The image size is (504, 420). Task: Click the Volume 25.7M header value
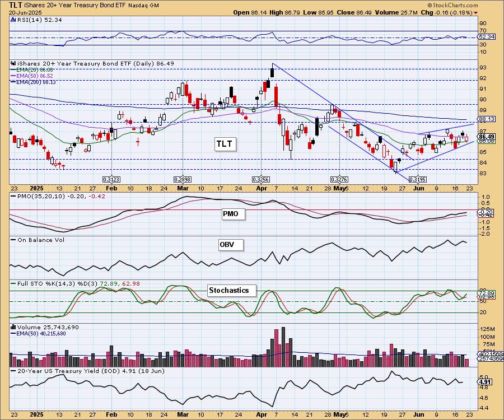tap(396, 12)
